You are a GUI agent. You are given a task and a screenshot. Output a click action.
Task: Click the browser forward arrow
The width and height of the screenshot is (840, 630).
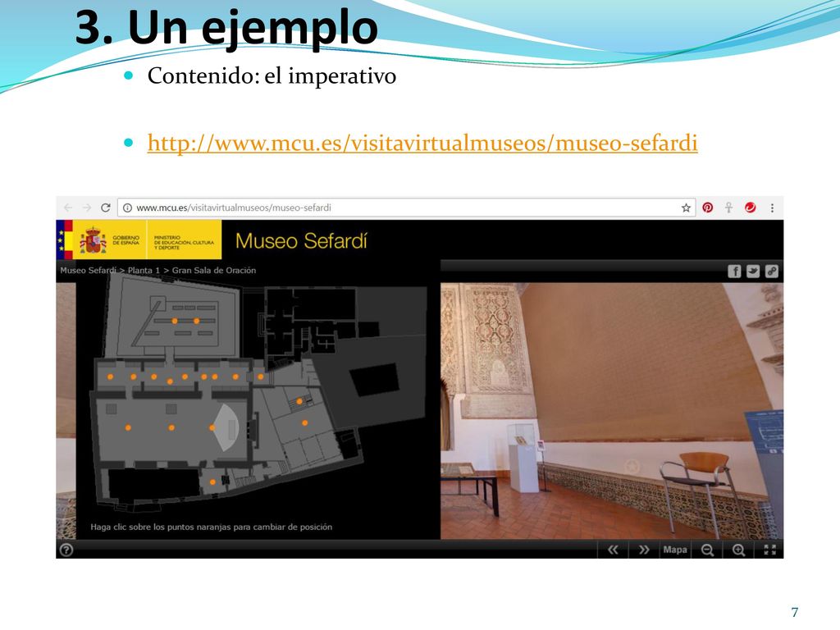click(87, 208)
